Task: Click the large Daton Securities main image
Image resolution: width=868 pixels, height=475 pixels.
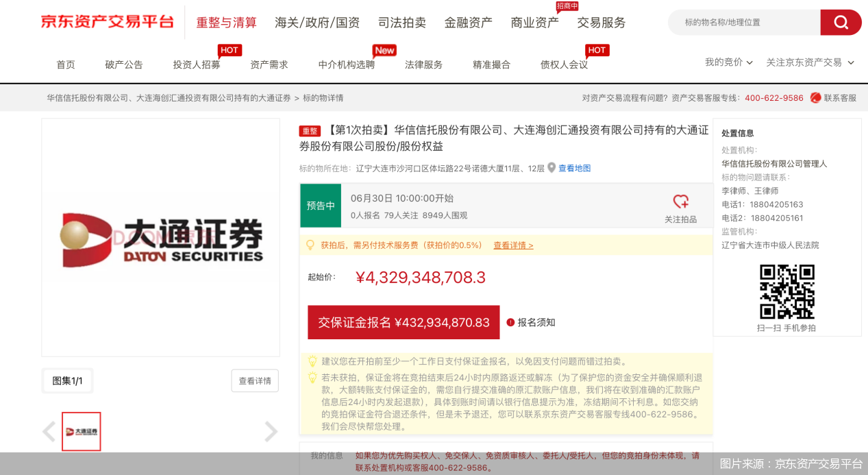Action: [161, 238]
